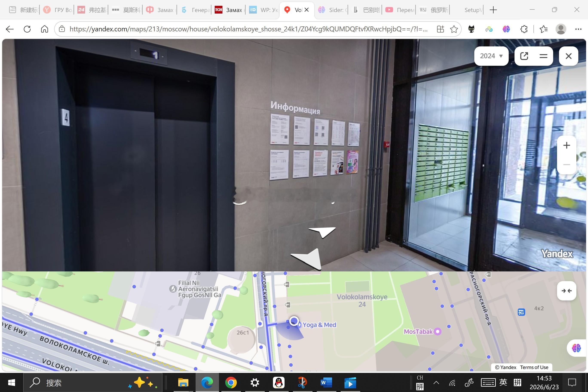The width and height of the screenshot is (588, 392).
Task: Open Settings and more ellipsis menu
Action: point(578,29)
